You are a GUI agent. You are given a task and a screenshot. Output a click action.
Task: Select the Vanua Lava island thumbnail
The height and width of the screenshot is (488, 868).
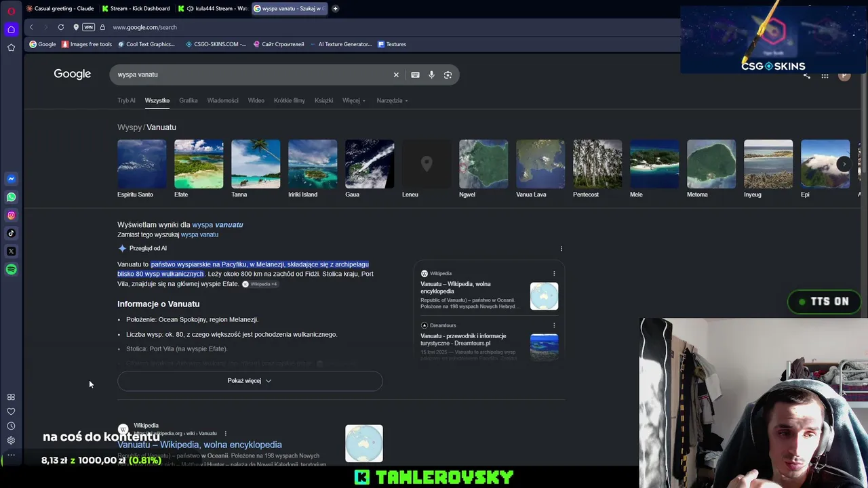pyautogui.click(x=540, y=164)
